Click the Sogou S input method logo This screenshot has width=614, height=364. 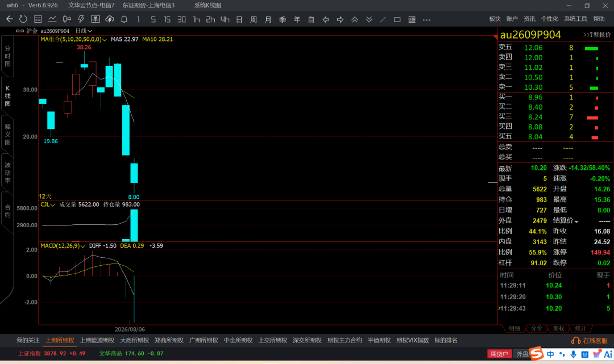pos(537,353)
